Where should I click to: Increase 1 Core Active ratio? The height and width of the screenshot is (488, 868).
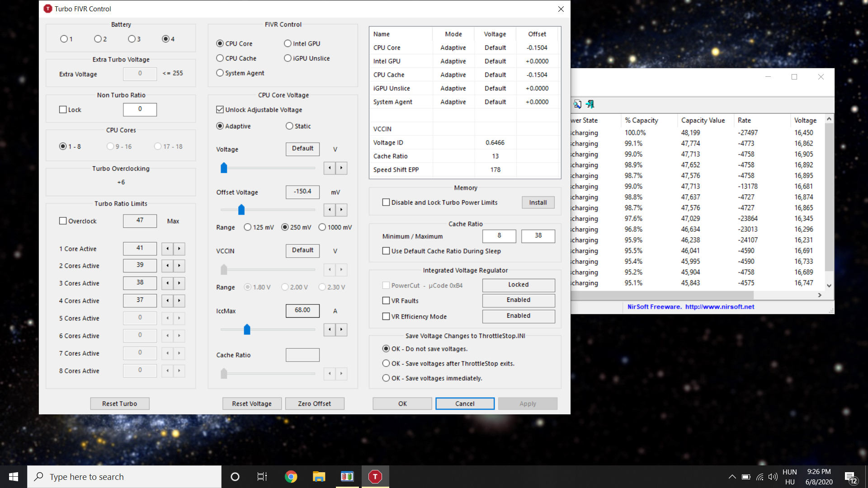pos(179,249)
